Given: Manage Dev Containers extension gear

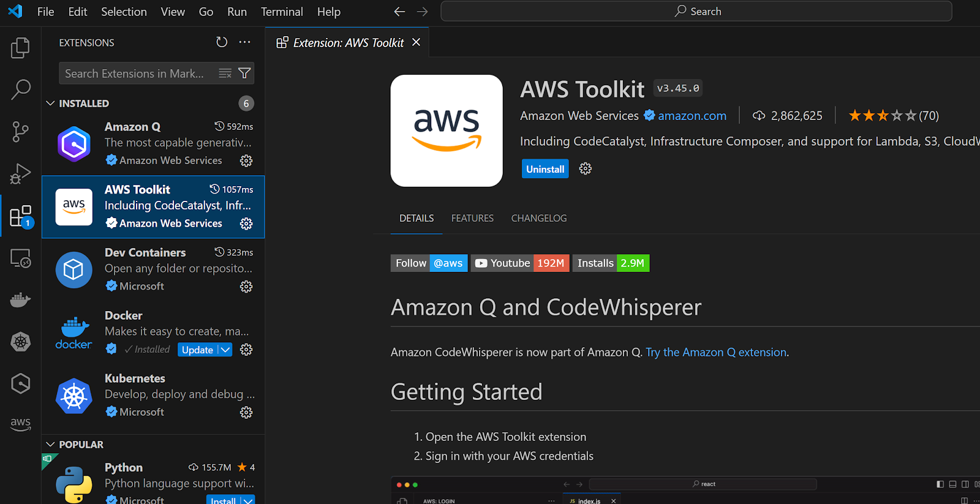Looking at the screenshot, I should [246, 287].
